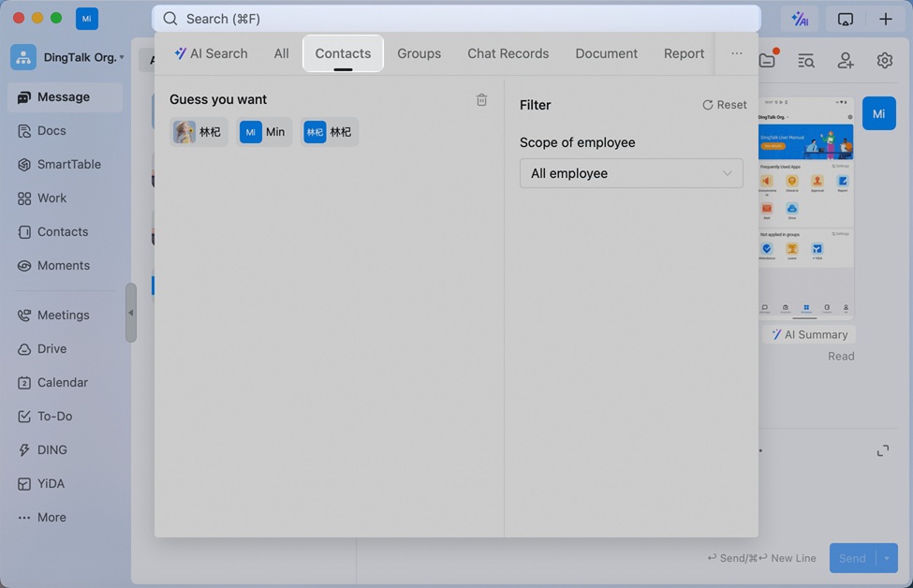Click the plus icon to create new
This screenshot has height=588, width=913.
[x=886, y=20]
